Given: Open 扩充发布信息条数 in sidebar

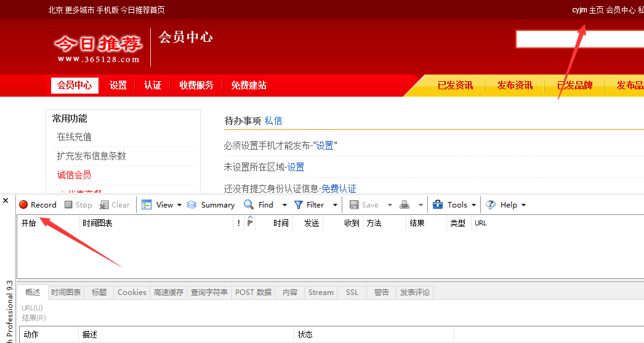Looking at the screenshot, I should pyautogui.click(x=92, y=156).
